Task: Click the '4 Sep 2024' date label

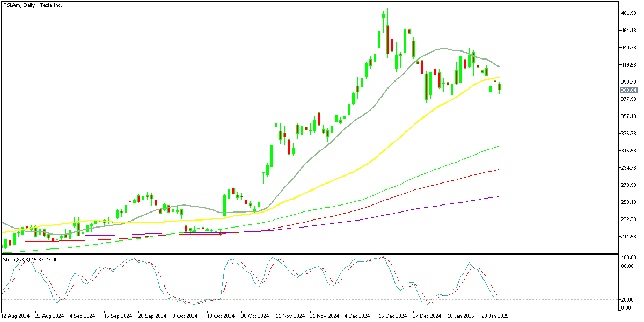Action: tap(82, 316)
